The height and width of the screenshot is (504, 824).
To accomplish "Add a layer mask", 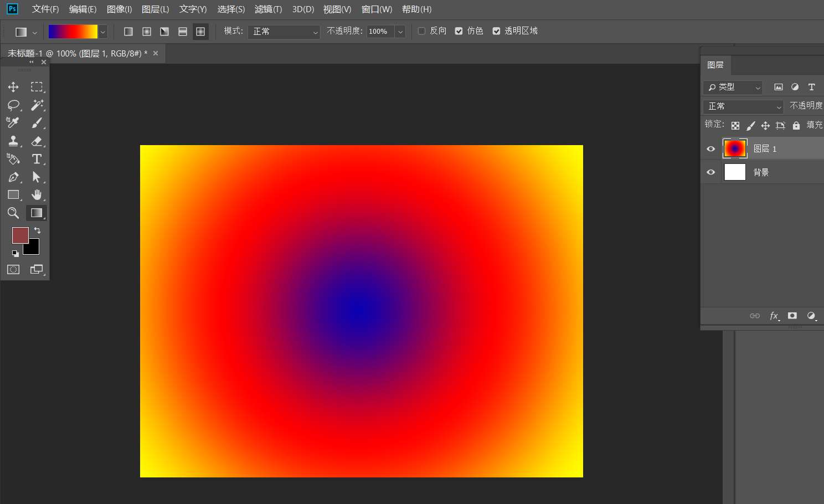I will click(x=792, y=316).
